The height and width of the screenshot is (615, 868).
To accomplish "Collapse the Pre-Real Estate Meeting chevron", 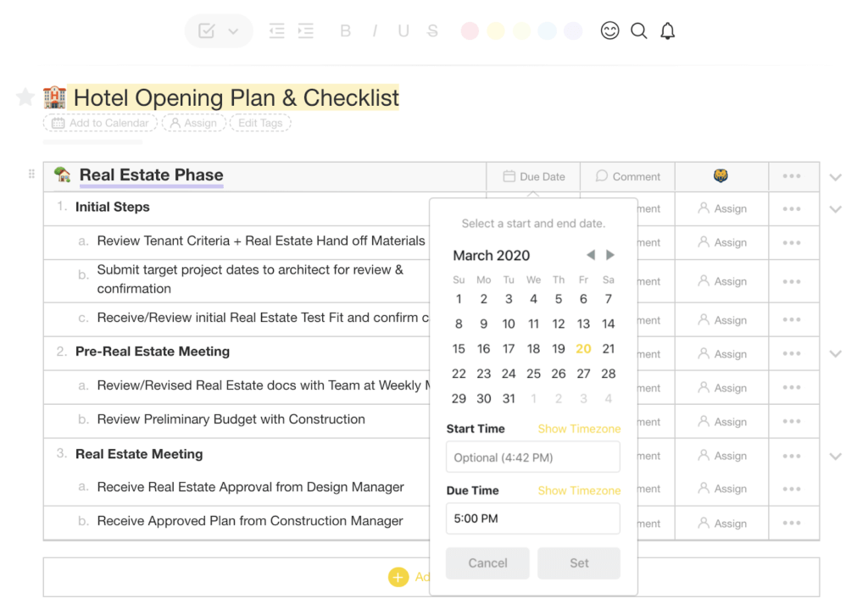I will [x=836, y=353].
